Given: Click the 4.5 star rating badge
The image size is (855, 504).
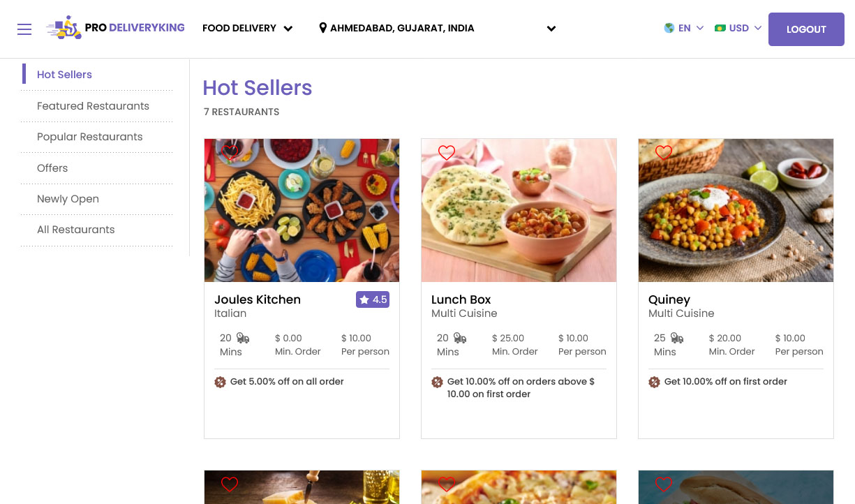Looking at the screenshot, I should 373,299.
